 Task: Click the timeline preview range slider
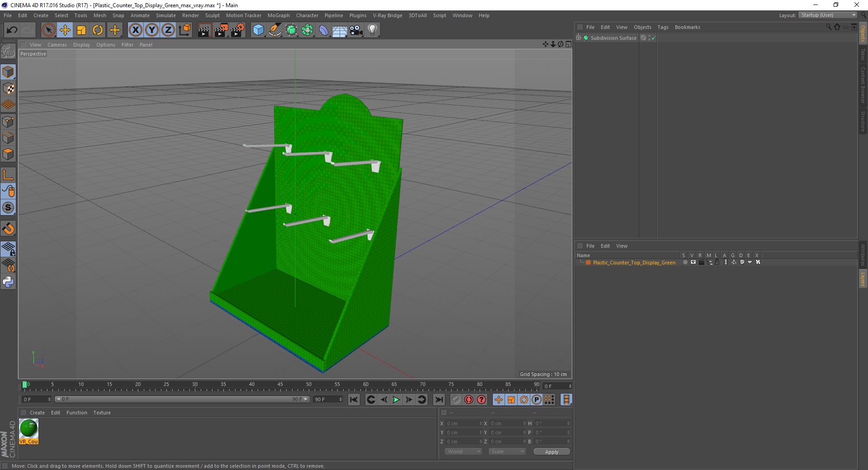pyautogui.click(x=182, y=399)
